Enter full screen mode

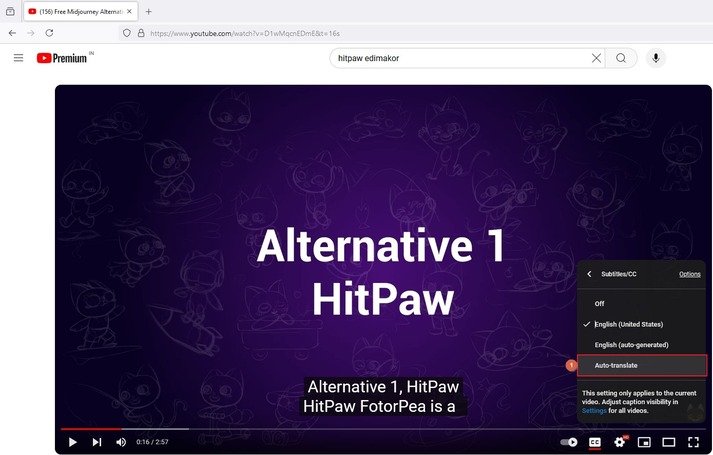[x=693, y=442]
